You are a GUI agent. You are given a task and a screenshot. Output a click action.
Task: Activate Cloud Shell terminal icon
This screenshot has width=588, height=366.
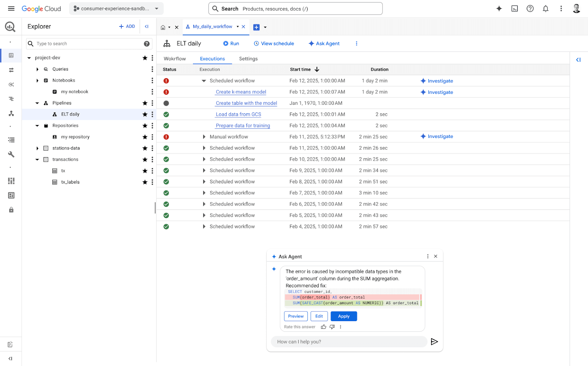point(514,8)
